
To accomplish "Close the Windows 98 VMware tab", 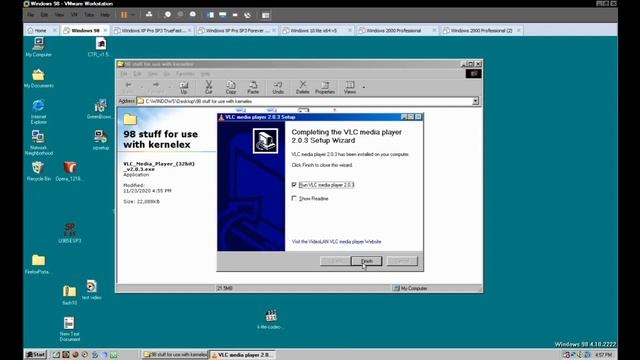I will pos(105,31).
